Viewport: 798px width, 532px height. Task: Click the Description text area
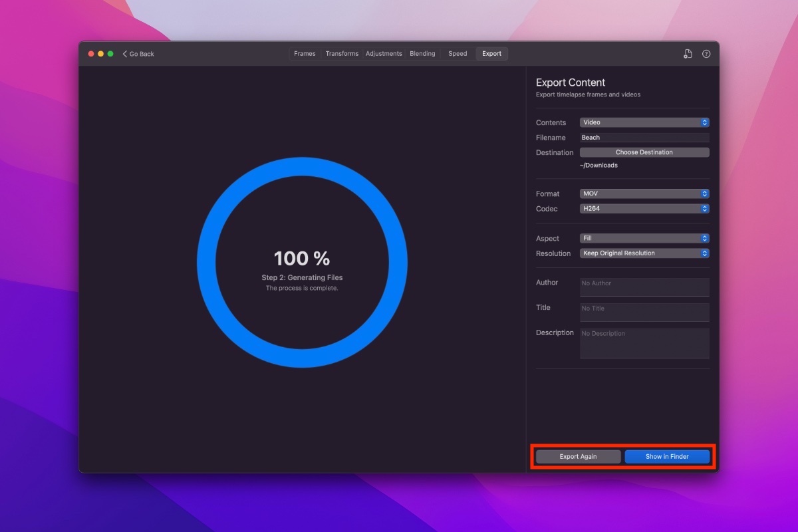tap(644, 343)
